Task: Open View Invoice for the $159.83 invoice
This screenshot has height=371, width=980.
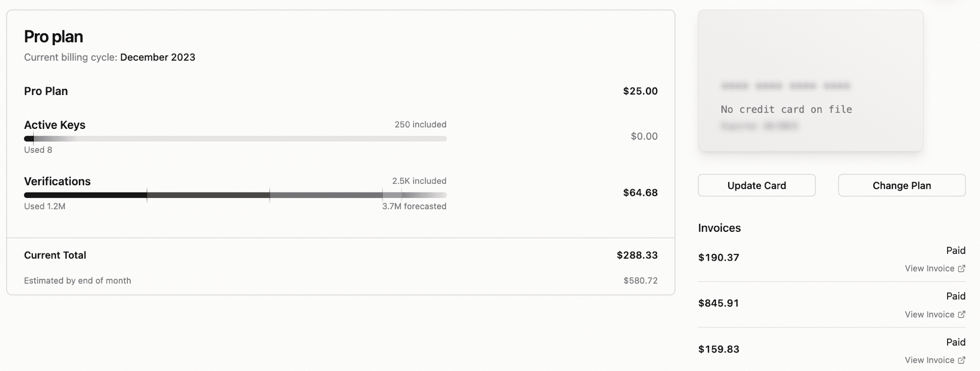Action: point(930,360)
